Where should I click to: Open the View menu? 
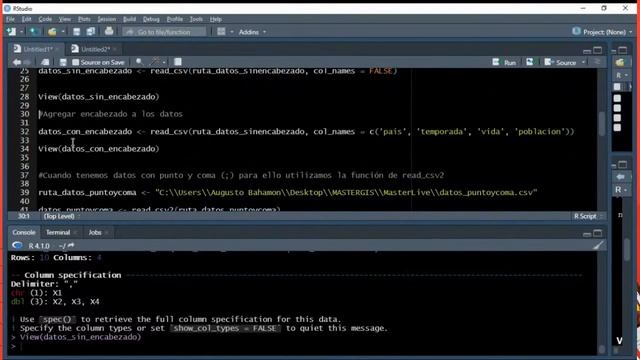(x=64, y=19)
